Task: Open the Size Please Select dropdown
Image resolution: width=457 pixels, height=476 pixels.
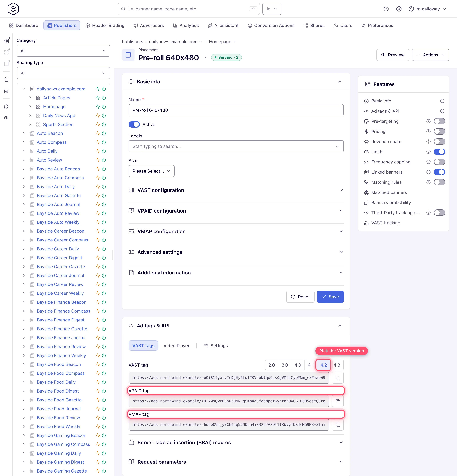Action: point(151,171)
